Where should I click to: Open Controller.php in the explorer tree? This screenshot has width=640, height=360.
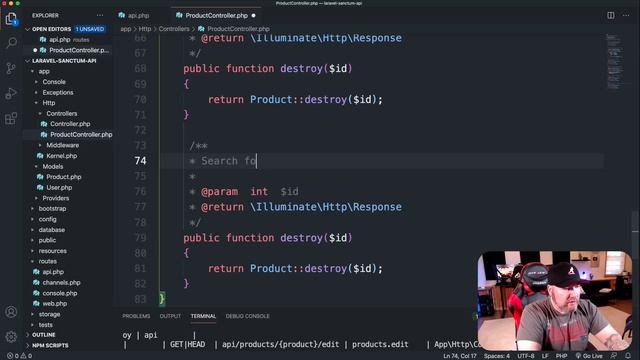(x=70, y=124)
